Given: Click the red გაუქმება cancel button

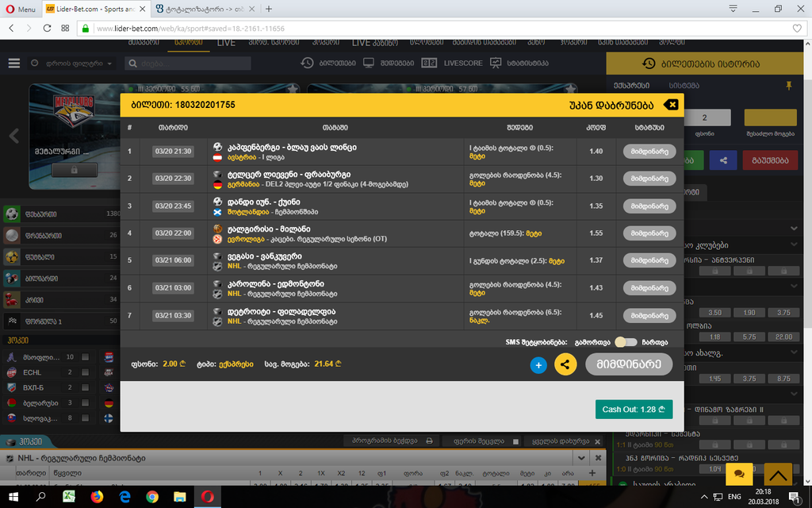Looking at the screenshot, I should (770, 160).
